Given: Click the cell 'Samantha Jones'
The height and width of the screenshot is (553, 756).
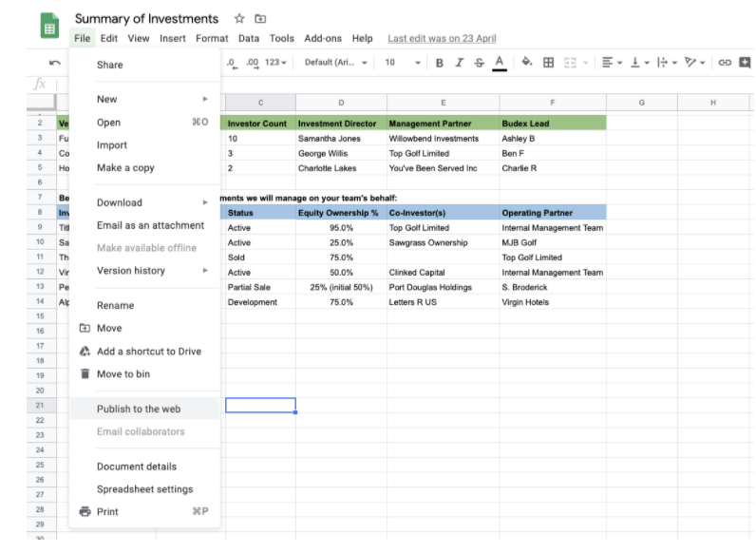Looking at the screenshot, I should coord(341,139).
